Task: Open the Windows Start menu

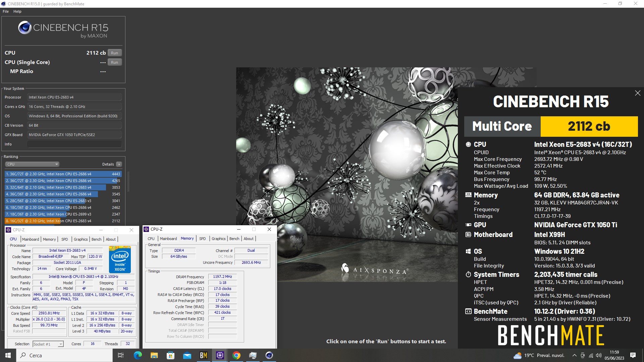Action: tap(8, 355)
